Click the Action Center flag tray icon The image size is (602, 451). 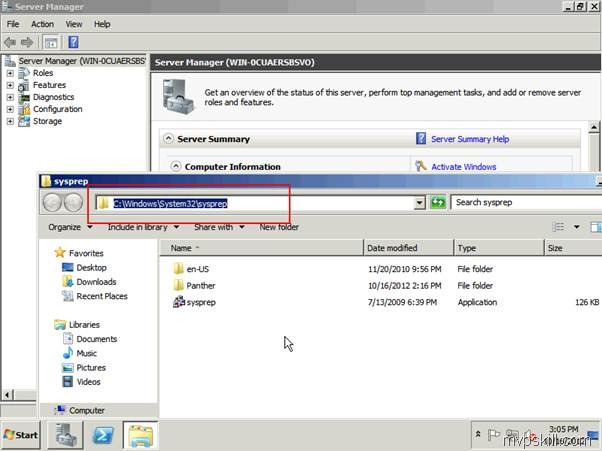pos(493,434)
